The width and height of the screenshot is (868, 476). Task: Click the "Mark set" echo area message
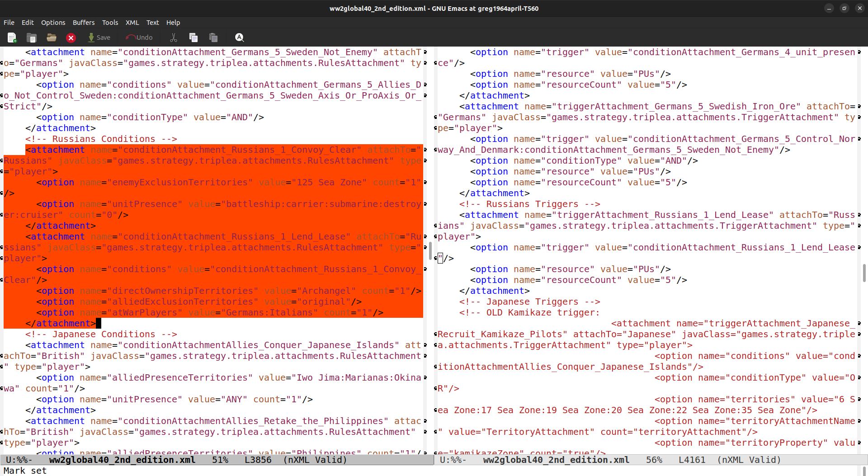pyautogui.click(x=25, y=471)
